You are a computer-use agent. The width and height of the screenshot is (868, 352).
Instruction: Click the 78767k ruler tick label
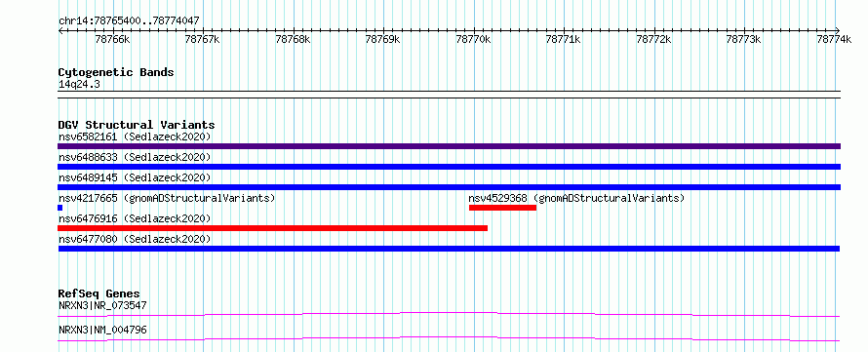pyautogui.click(x=203, y=39)
